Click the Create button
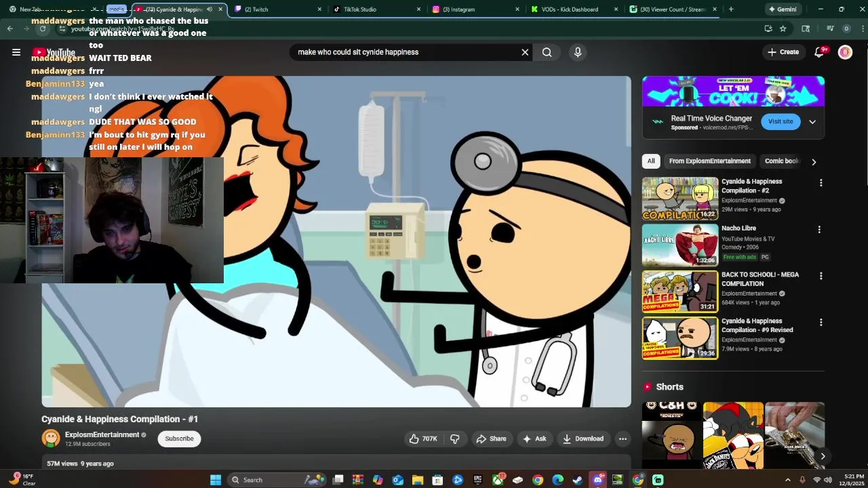Viewport: 868px width, 488px height. [783, 52]
